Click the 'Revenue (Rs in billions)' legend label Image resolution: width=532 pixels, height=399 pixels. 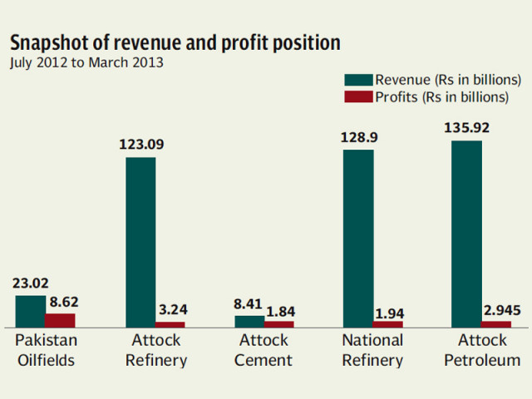(448, 80)
